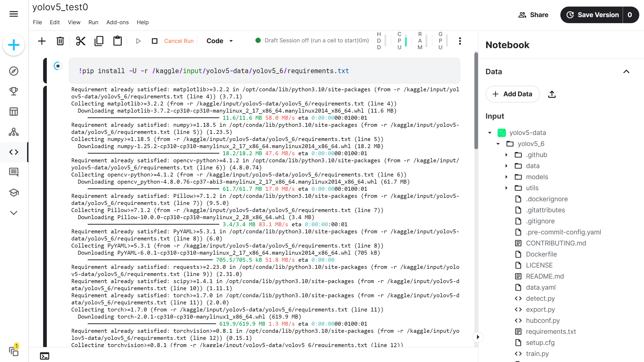Screen dimensions: 644x362
Task: Select requirements.txt in the file tree
Action: [551, 331]
